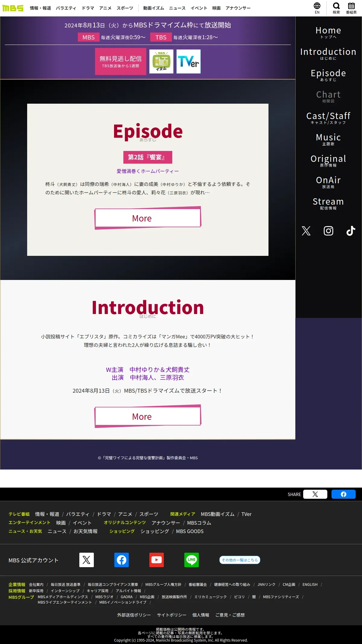Open MBS official Facebook account icon

point(122,560)
